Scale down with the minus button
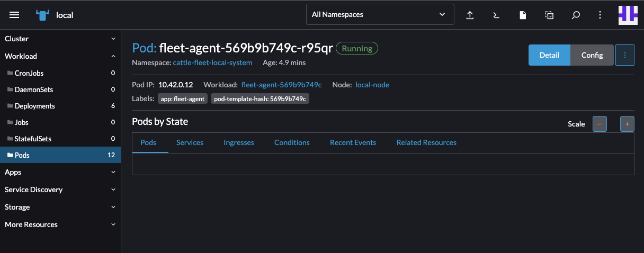This screenshot has height=253, width=644. [x=600, y=124]
